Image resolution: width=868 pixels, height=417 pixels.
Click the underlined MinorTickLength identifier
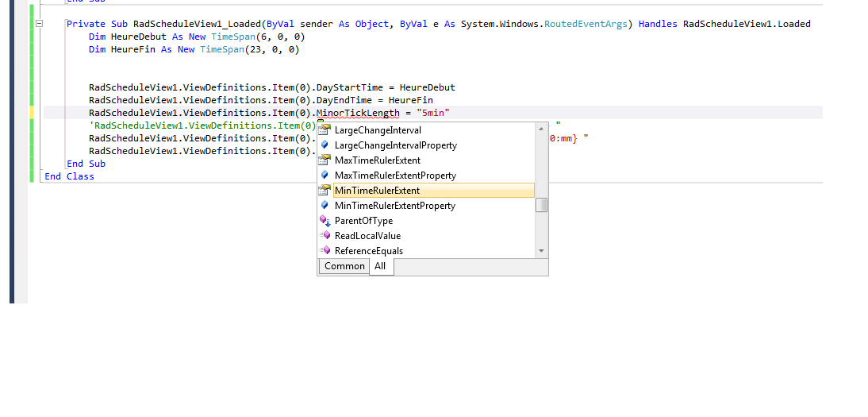click(358, 113)
